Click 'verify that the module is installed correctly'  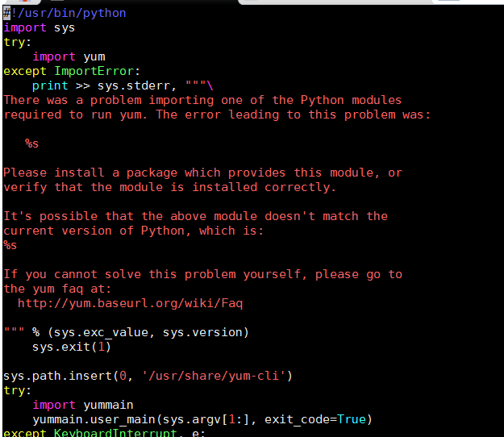[x=169, y=187]
